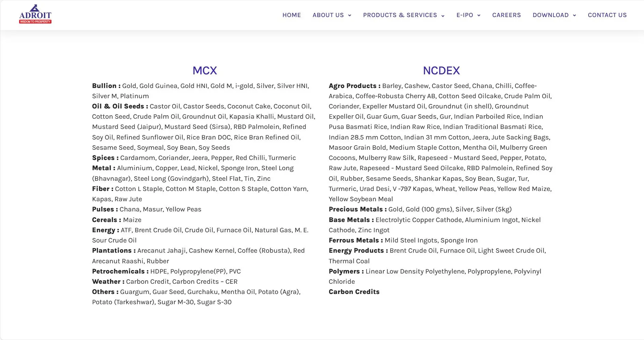Click the Agro Products label
The width and height of the screenshot is (644, 340).
pos(355,86)
